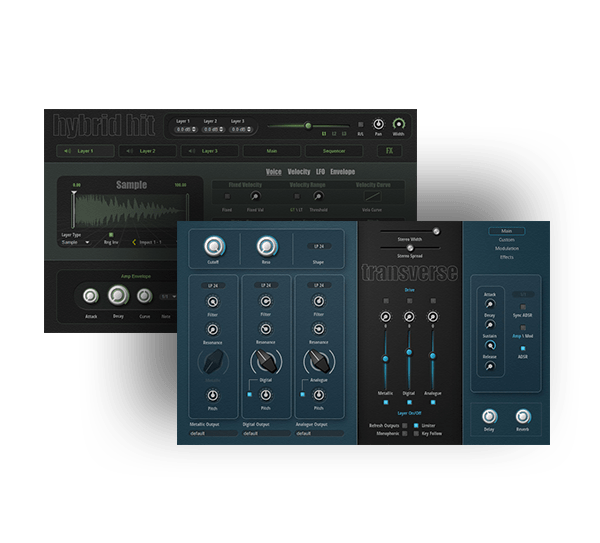Open the Metallic Output default dropdown

[208, 433]
